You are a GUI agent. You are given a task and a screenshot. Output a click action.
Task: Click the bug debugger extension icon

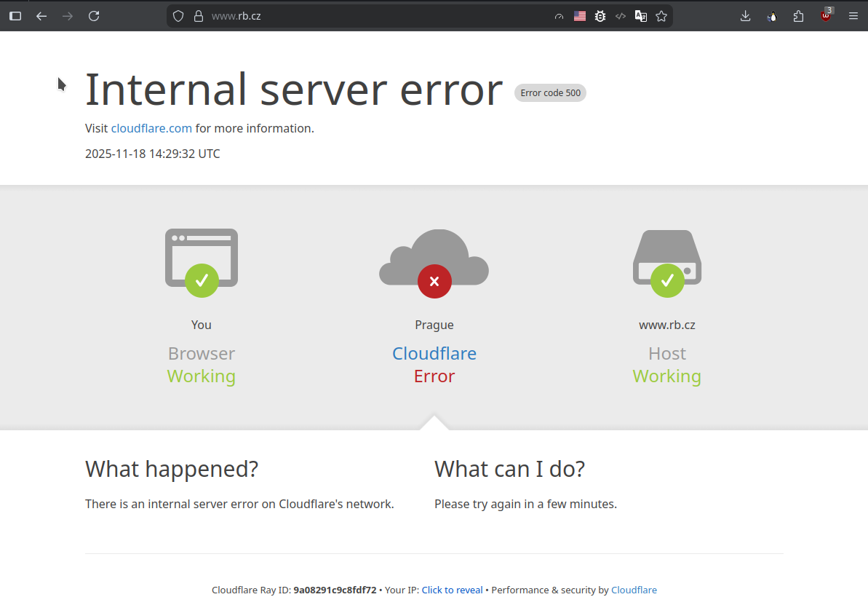click(600, 16)
